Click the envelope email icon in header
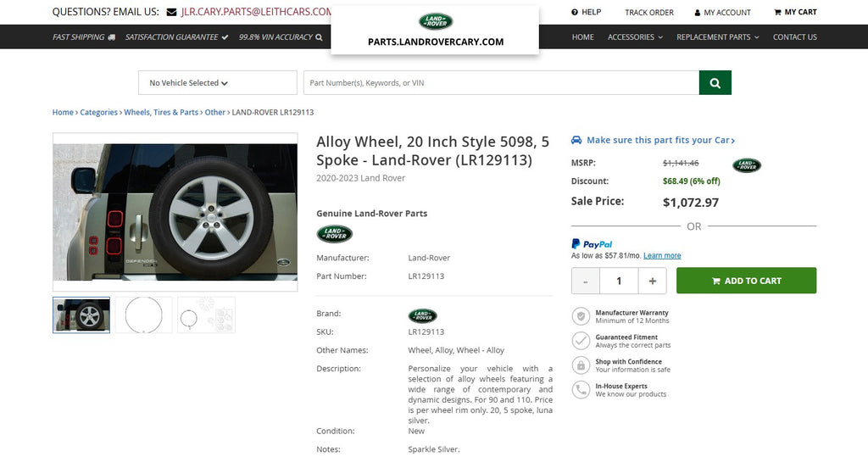Image resolution: width=868 pixels, height=468 pixels. click(172, 13)
